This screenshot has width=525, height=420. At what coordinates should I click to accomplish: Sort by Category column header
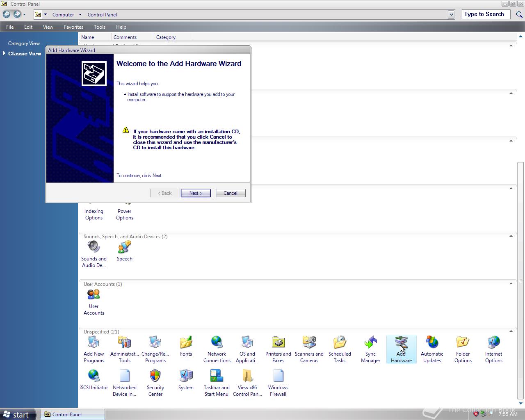pyautogui.click(x=173, y=37)
